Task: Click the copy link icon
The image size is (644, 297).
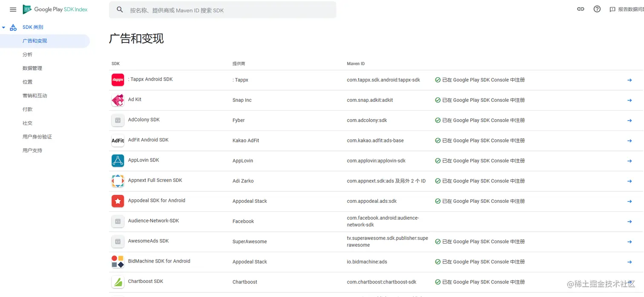Action: [581, 9]
